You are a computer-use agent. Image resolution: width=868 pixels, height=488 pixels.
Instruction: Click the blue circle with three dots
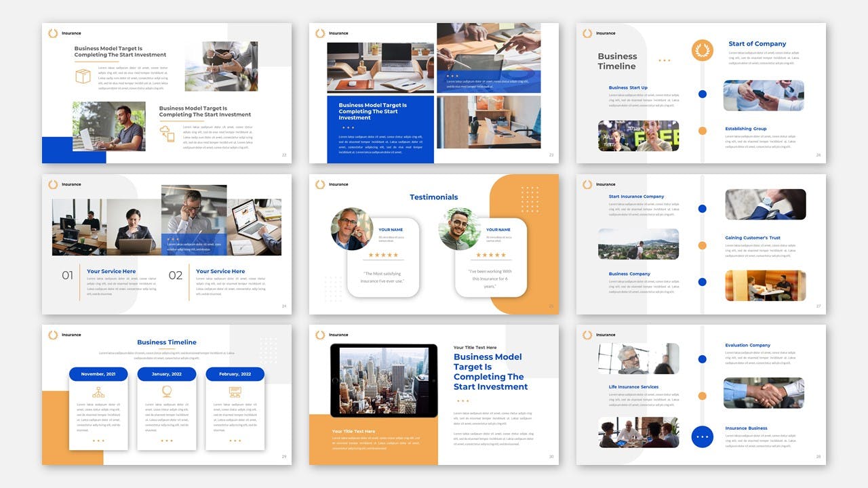coord(702,436)
